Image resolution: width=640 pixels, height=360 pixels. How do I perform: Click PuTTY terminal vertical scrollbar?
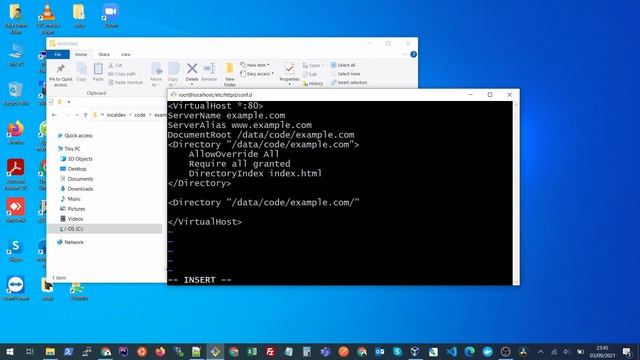click(x=516, y=193)
